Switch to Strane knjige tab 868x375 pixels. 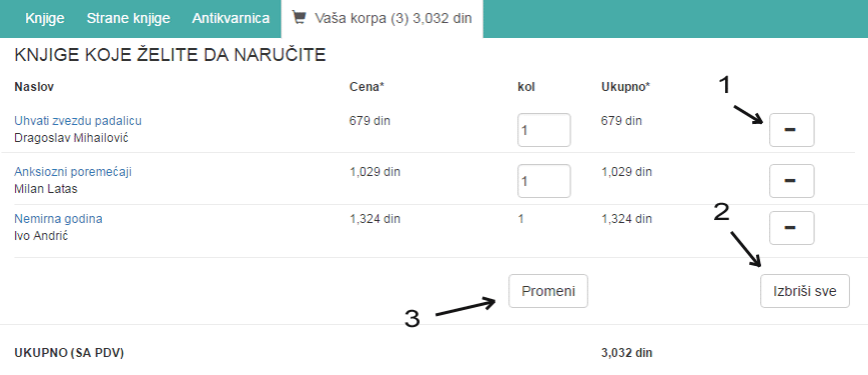point(128,18)
